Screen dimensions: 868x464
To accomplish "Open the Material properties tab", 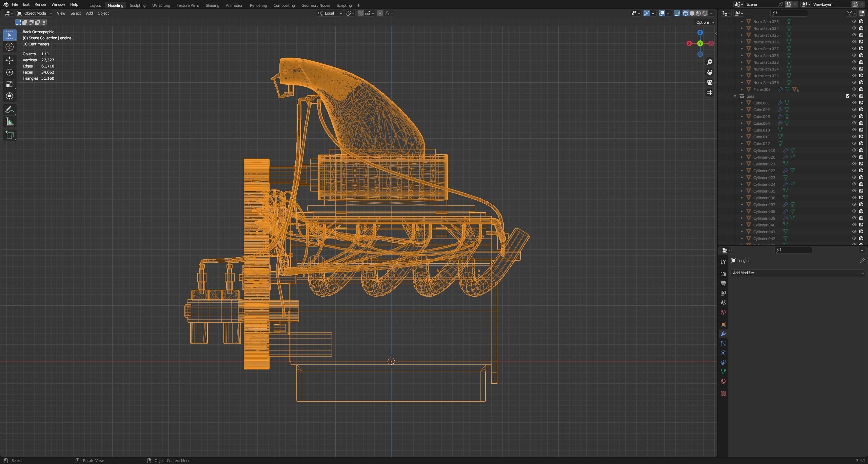I will click(x=723, y=381).
